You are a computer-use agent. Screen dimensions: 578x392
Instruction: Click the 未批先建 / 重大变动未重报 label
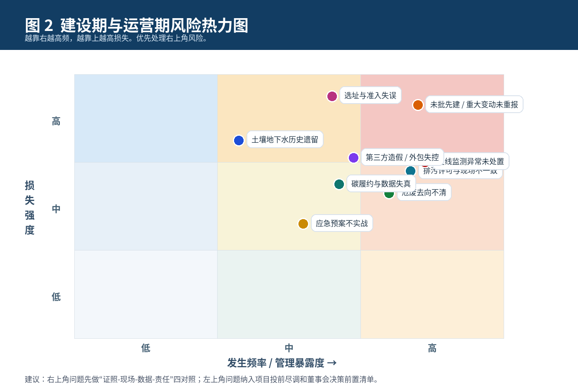[x=474, y=105]
